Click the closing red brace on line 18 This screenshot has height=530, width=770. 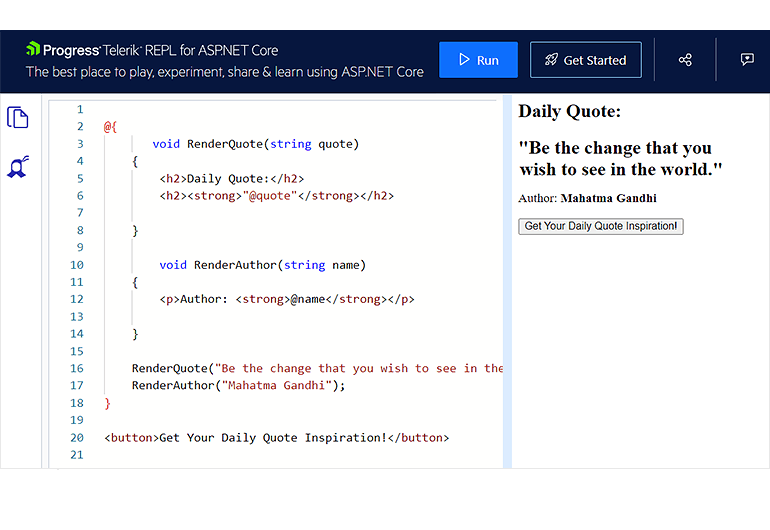[108, 403]
